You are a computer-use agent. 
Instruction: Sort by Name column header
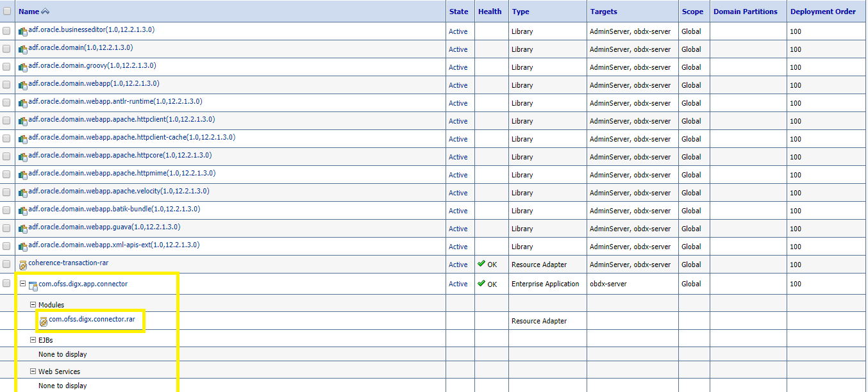tap(29, 12)
